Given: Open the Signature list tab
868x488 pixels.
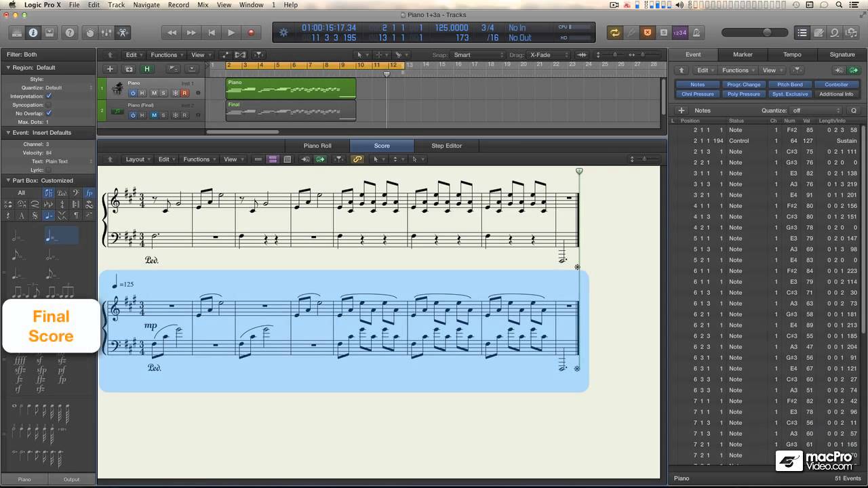Looking at the screenshot, I should (x=842, y=54).
